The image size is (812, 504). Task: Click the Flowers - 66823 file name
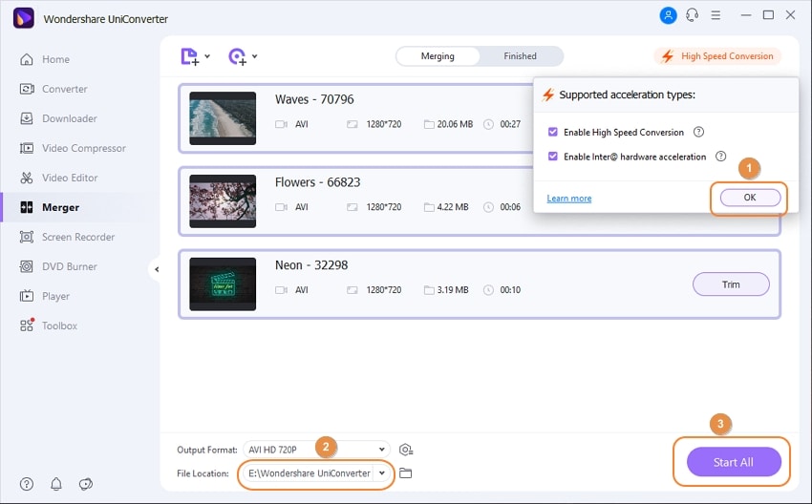[317, 182]
